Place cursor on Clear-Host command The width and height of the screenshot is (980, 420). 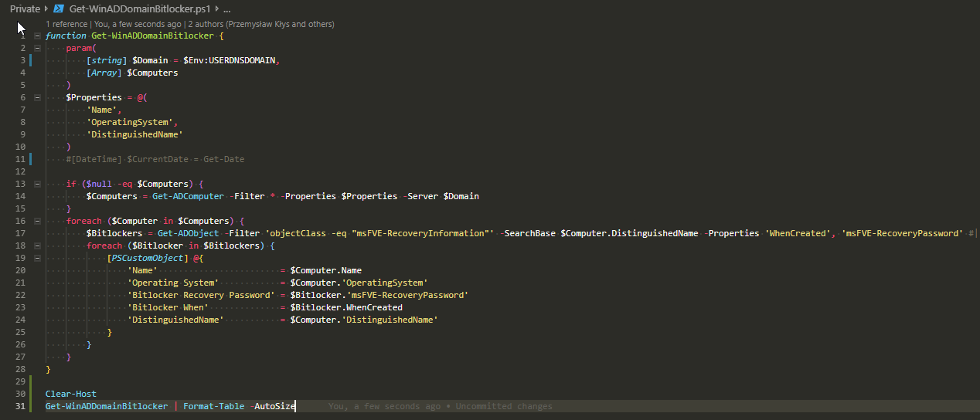pyautogui.click(x=70, y=394)
